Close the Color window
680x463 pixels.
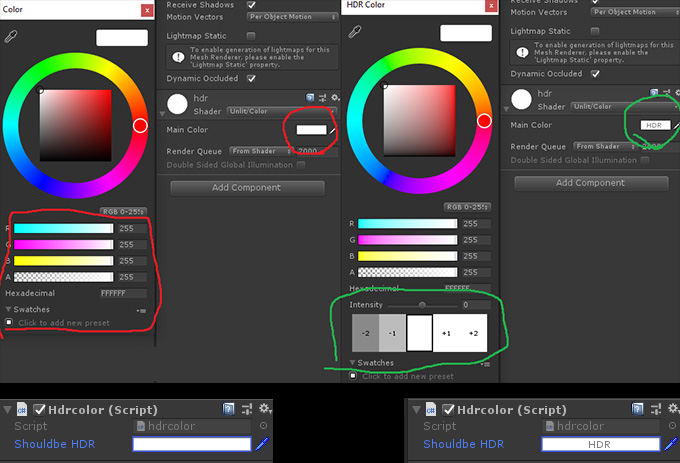[147, 10]
